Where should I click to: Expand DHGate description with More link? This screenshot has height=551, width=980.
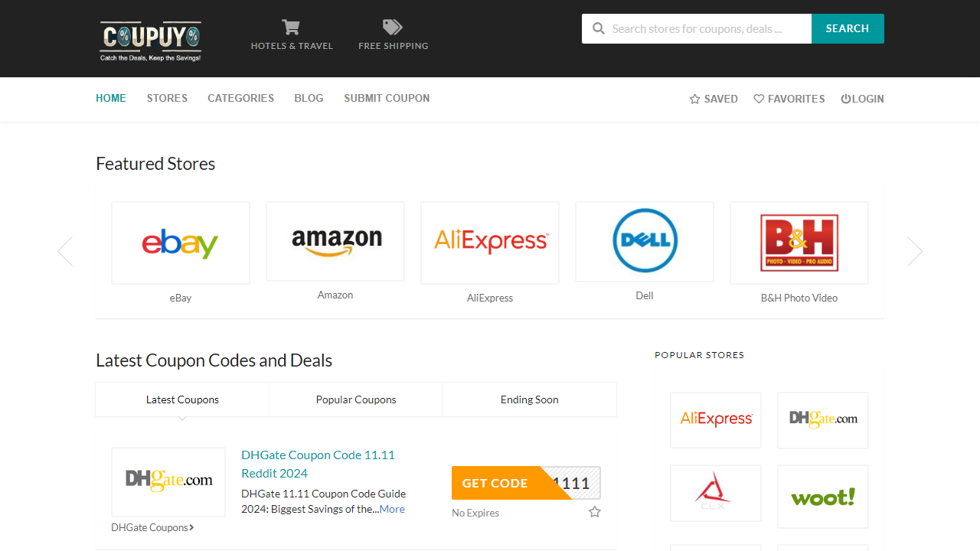(x=392, y=509)
